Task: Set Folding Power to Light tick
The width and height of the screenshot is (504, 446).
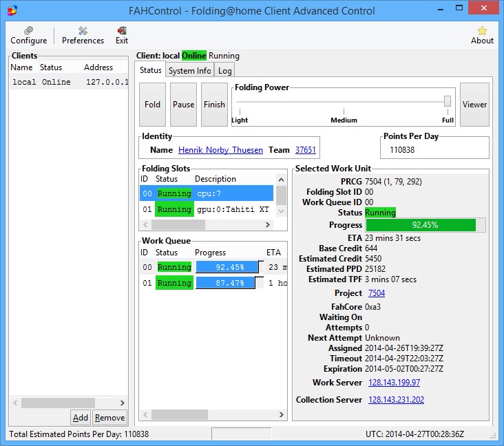Action: (240, 111)
